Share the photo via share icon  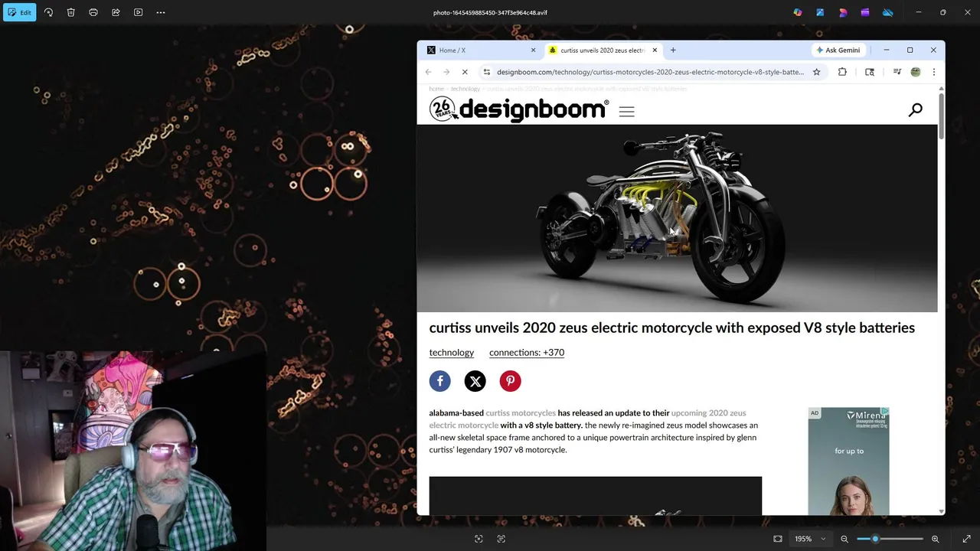click(116, 12)
